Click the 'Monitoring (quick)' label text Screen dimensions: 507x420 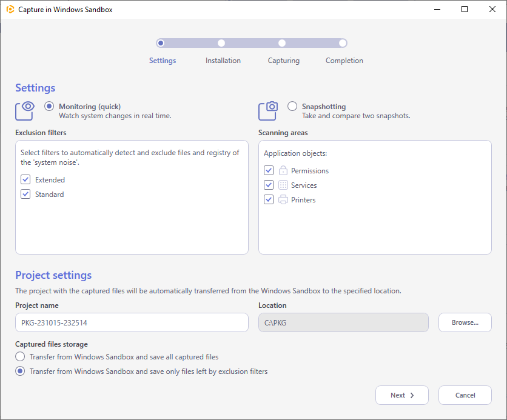(x=90, y=106)
